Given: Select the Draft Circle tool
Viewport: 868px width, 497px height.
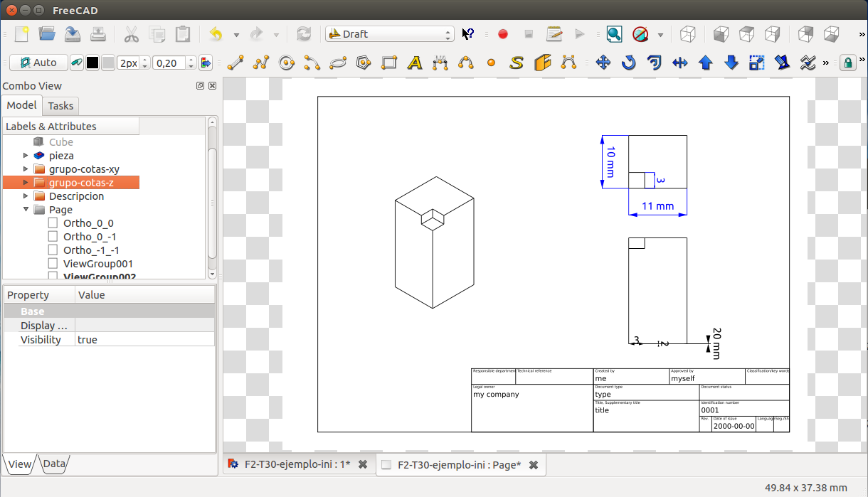Looking at the screenshot, I should point(287,63).
